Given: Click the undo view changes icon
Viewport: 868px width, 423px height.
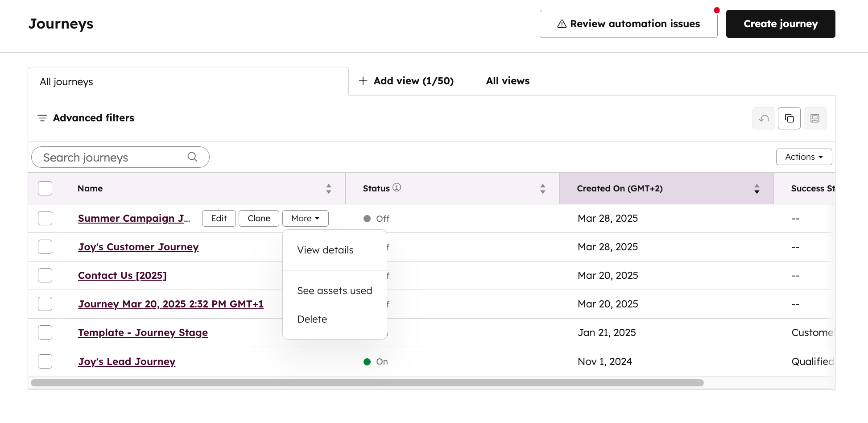Looking at the screenshot, I should tap(764, 118).
